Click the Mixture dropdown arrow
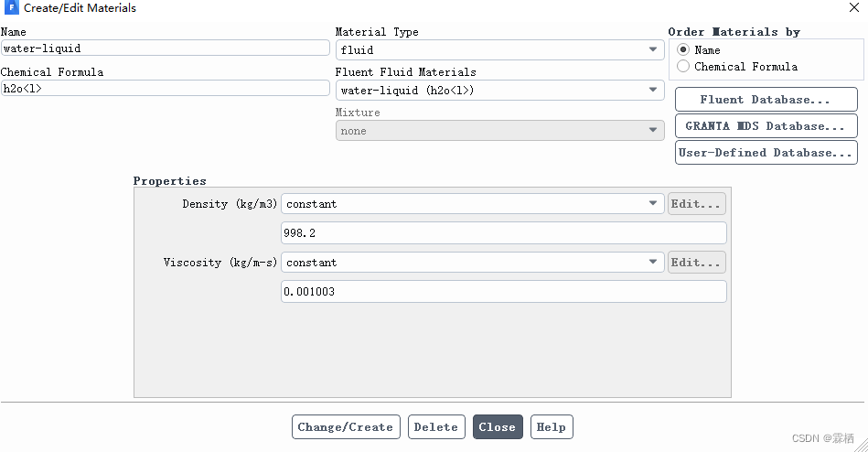 [x=653, y=131]
